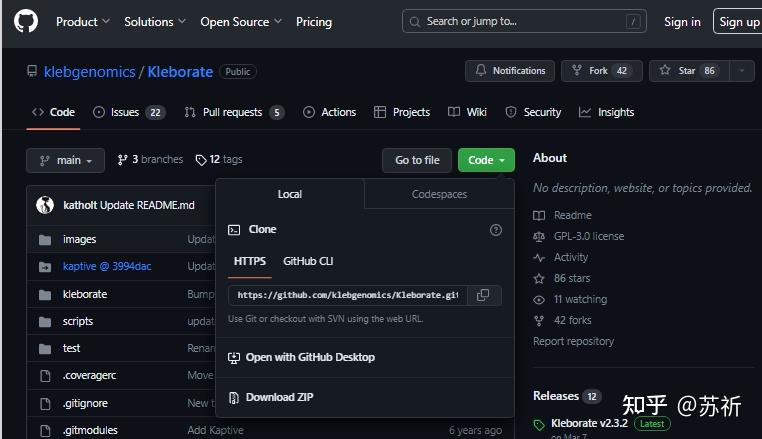Viewport: 762px width, 439px height.
Task: Select the GitHub CLI clone option
Action: click(x=308, y=261)
